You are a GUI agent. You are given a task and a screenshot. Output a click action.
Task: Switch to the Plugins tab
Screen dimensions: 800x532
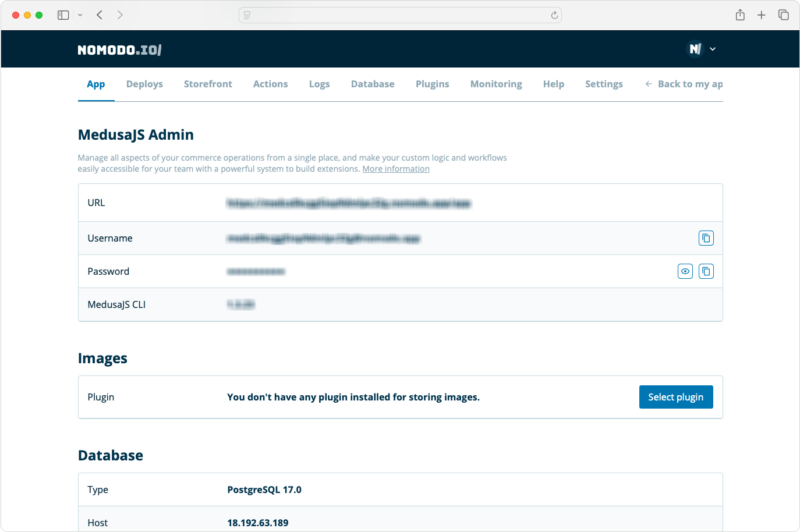432,84
